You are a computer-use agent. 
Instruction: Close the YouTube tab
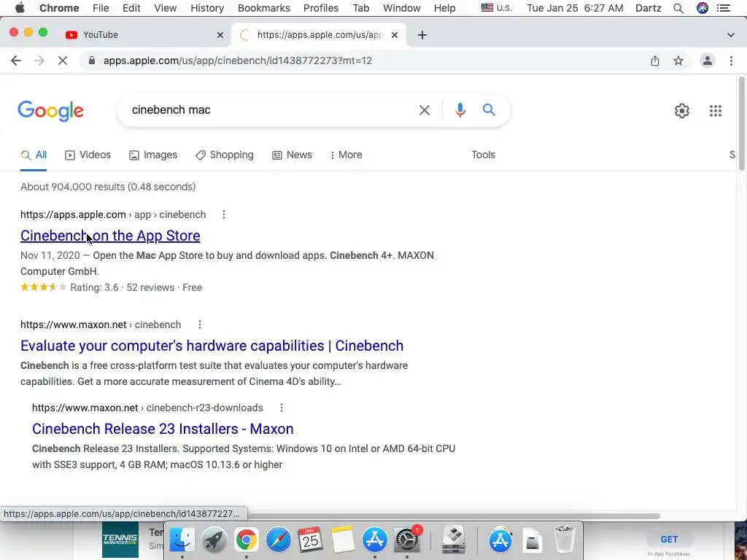220,35
